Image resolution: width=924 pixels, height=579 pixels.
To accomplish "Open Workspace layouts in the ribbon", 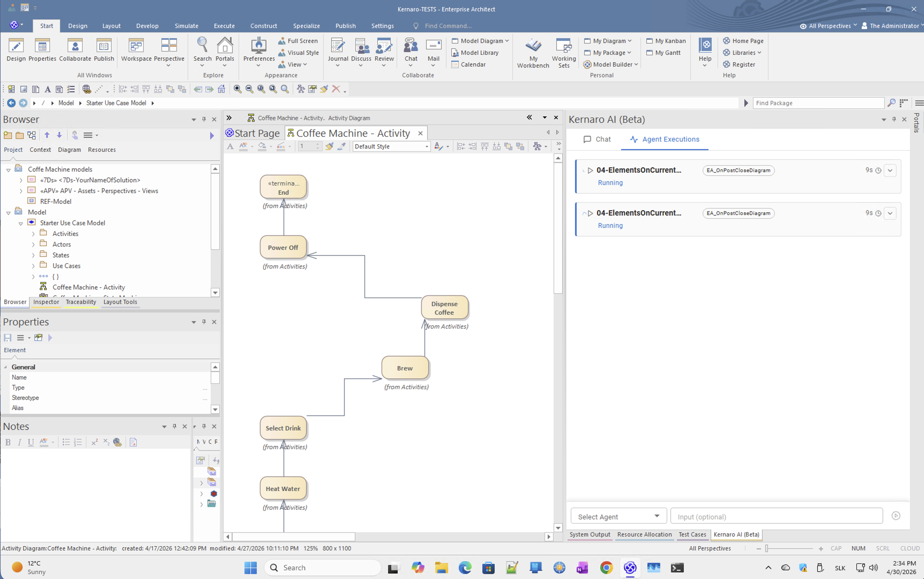I will (x=136, y=50).
